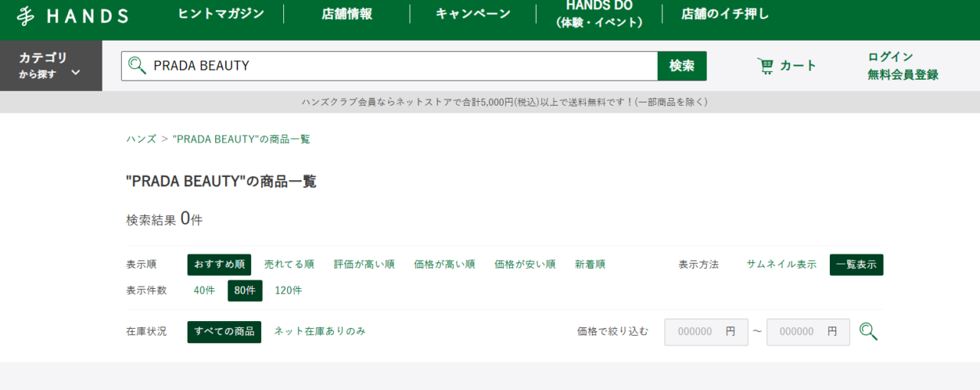
Task: Go to ハンズ breadcrumb link
Action: click(141, 139)
